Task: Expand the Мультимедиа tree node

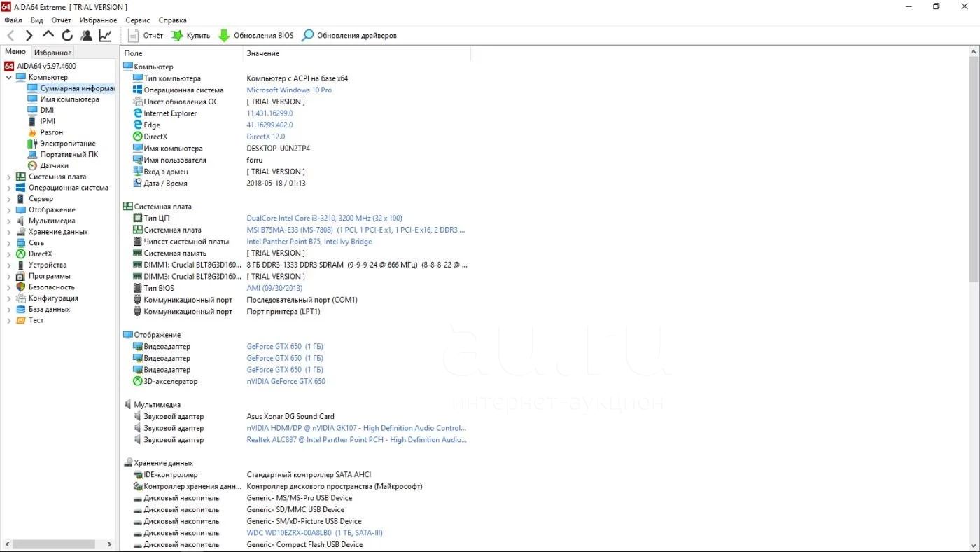Action: coord(9,221)
